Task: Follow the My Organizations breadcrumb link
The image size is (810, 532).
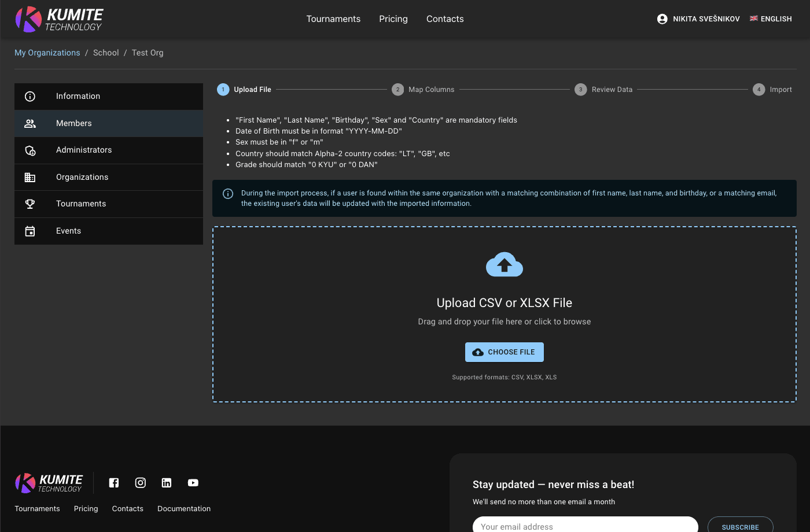Action: 47,53
